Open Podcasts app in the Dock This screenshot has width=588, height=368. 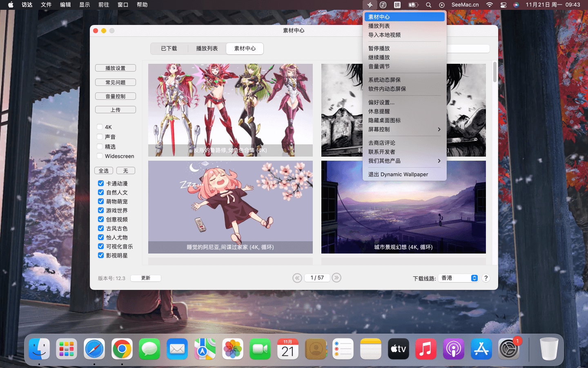point(454,349)
